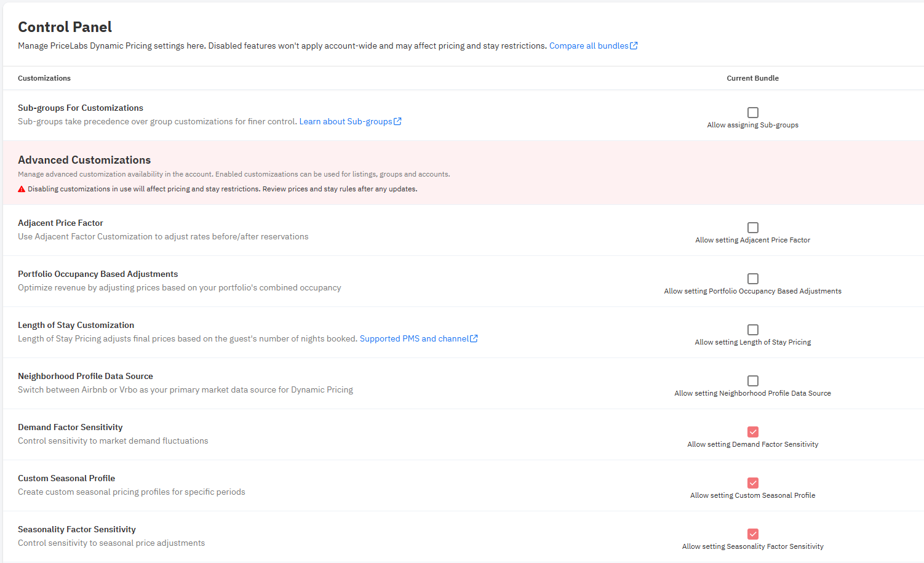Image resolution: width=924 pixels, height=563 pixels.
Task: Check the Neighborhood Profile Data Source checkbox
Action: (752, 381)
